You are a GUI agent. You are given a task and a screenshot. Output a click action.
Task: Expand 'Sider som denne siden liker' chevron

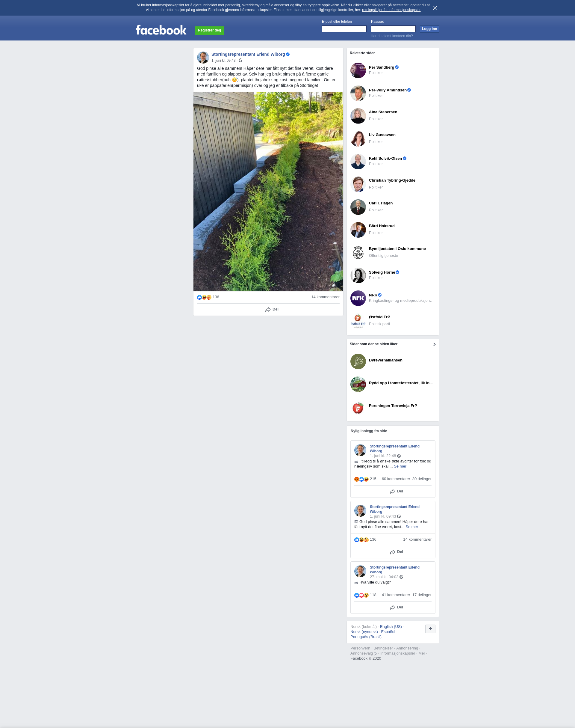pyautogui.click(x=434, y=344)
